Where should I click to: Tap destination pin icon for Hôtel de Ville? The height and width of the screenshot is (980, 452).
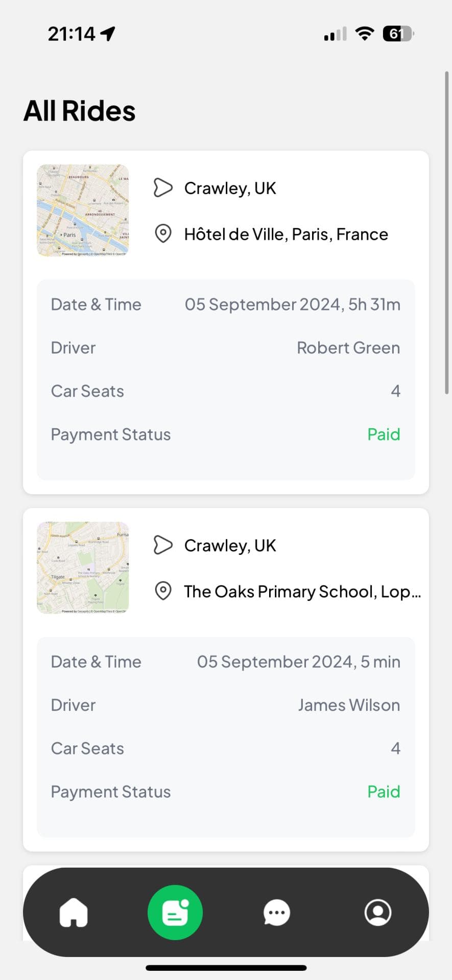click(163, 234)
